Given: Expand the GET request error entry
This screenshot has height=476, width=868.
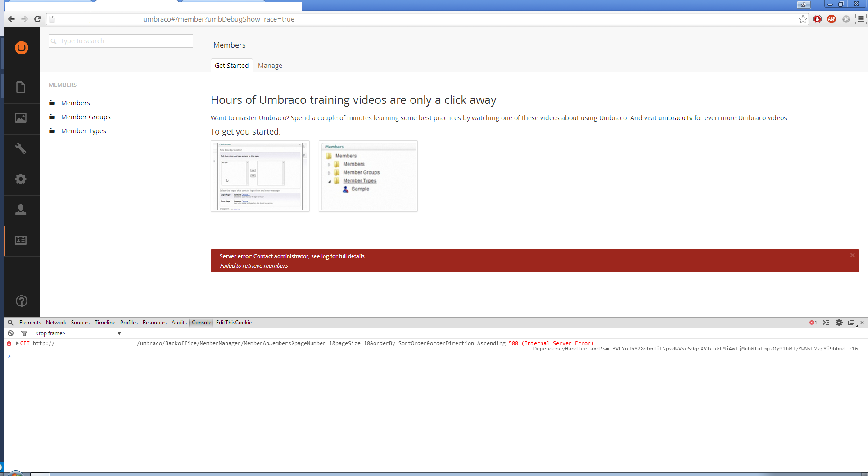Looking at the screenshot, I should (x=17, y=343).
